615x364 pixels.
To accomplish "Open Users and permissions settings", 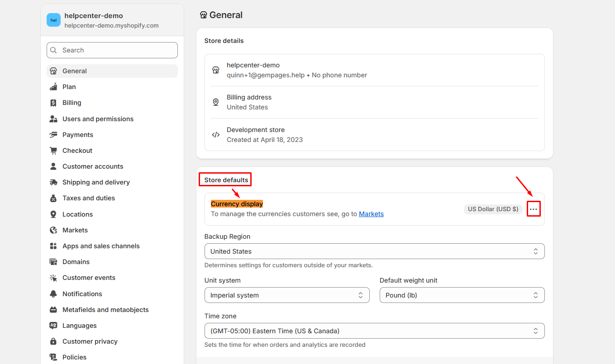I will 98,119.
